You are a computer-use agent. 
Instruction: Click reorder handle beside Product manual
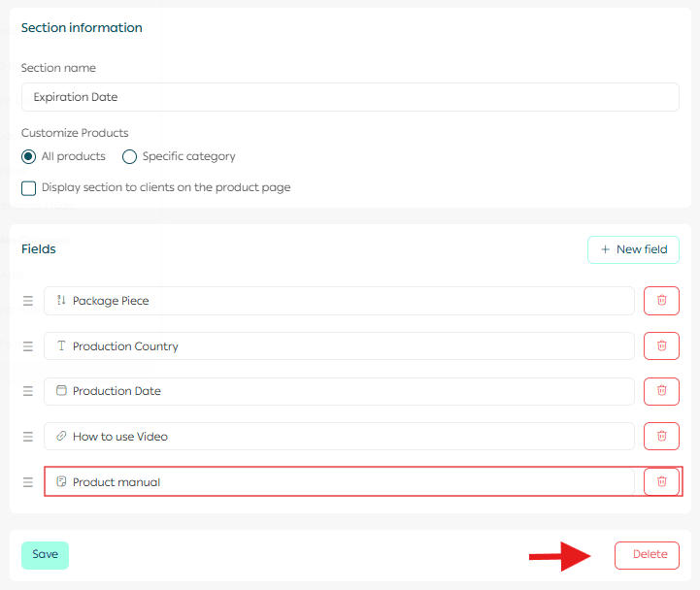pos(28,482)
